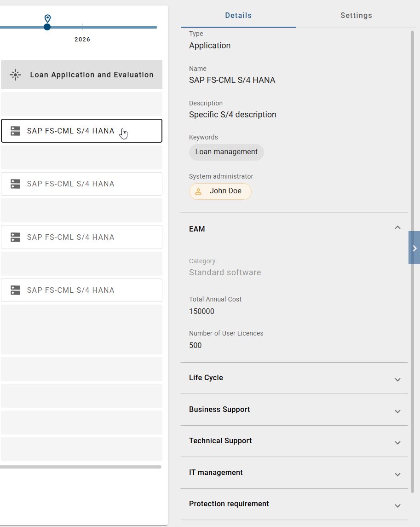Viewport: 420px width, 527px height.
Task: Click the Type value Application
Action: click(x=210, y=46)
